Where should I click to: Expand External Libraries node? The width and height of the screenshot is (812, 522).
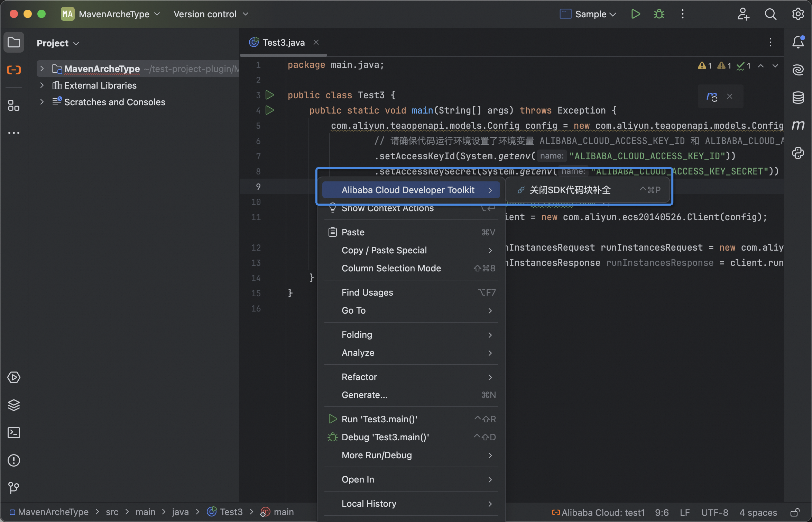pos(42,85)
